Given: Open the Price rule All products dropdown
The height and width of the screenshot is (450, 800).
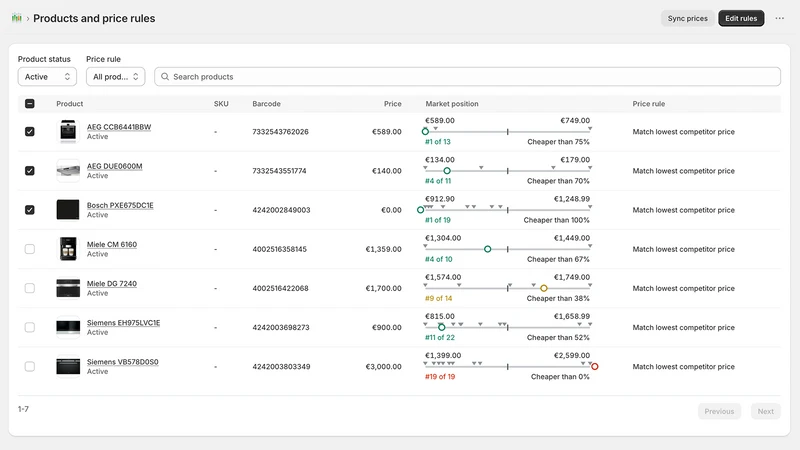Looking at the screenshot, I should [x=115, y=77].
